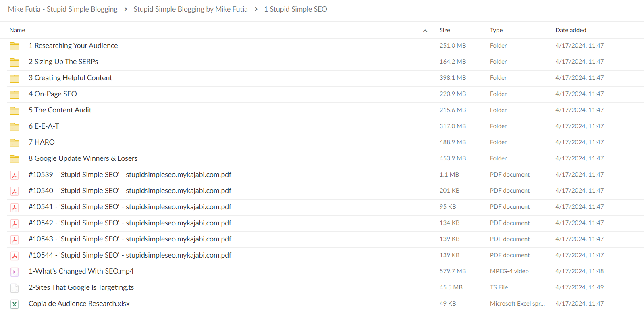Click folder icon for 2 Sizing Up The SERPs
This screenshot has height=314, width=644.
[x=15, y=62]
